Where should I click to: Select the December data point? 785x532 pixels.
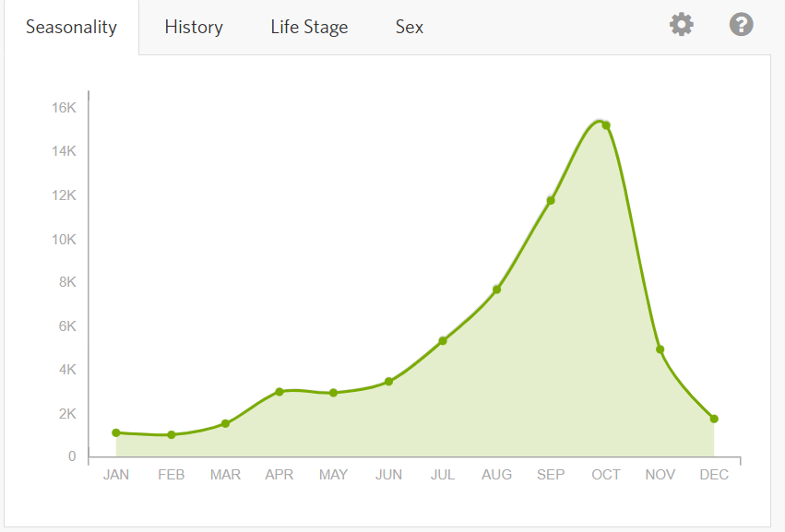[x=714, y=419]
